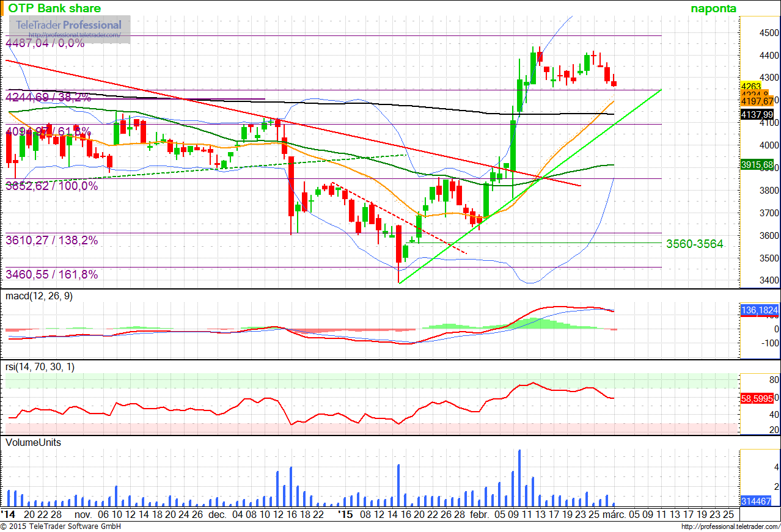The width and height of the screenshot is (781, 532).
Task: Click the 3400 price axis label
Action: click(769, 281)
